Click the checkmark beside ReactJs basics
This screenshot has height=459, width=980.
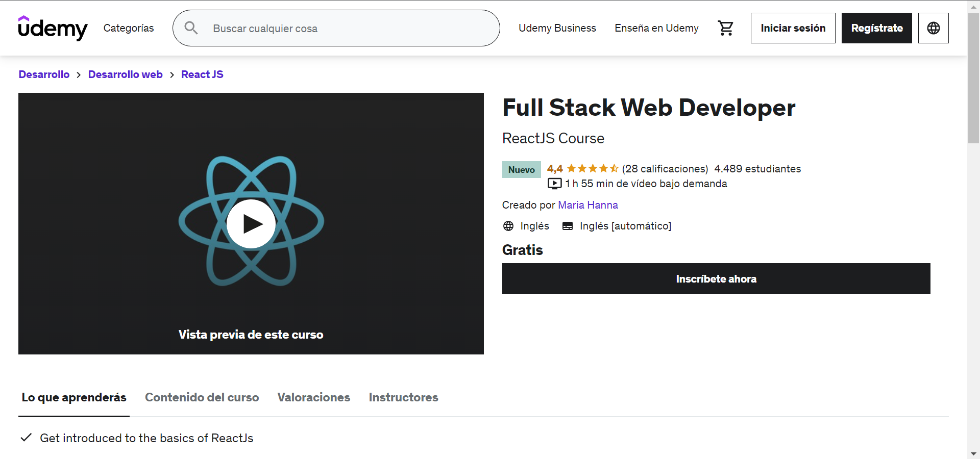[x=26, y=438]
